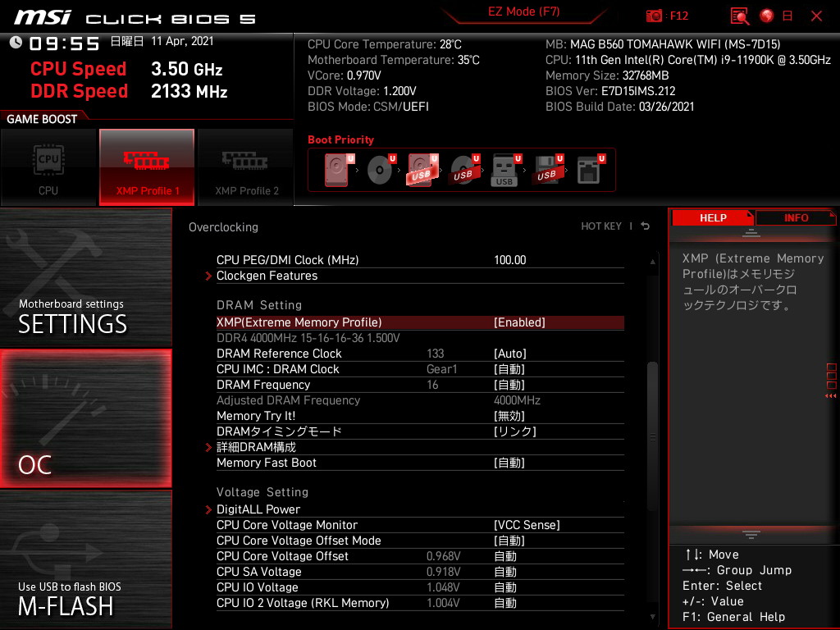Viewport: 840px width, 630px height.
Task: Open XMP(Extreme Memory Profile) Enabled dropdown
Action: coord(519,322)
